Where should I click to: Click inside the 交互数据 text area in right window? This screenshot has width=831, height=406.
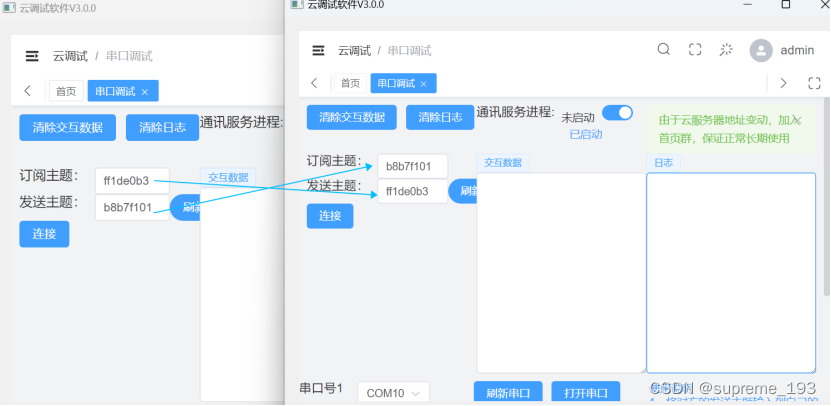[561, 273]
